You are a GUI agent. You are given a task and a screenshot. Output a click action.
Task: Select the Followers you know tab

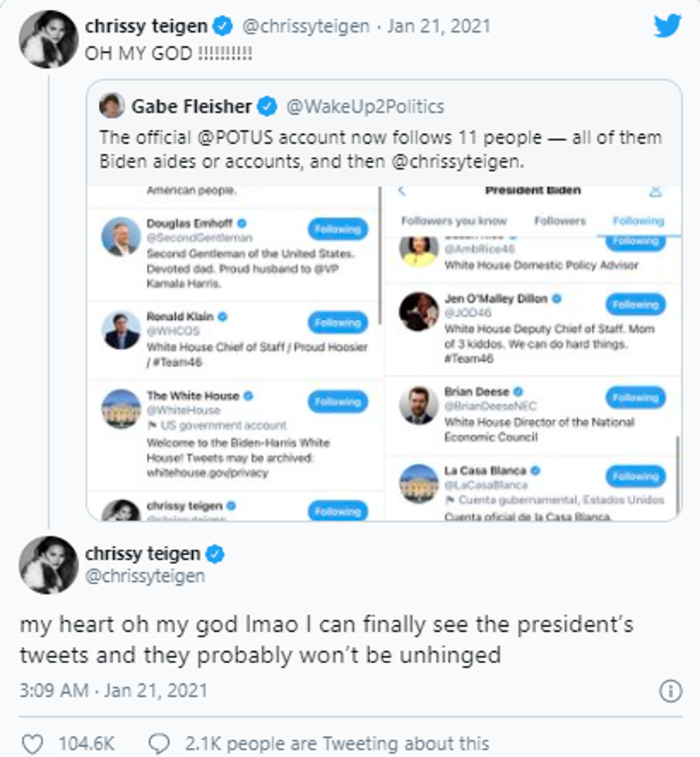tap(454, 221)
